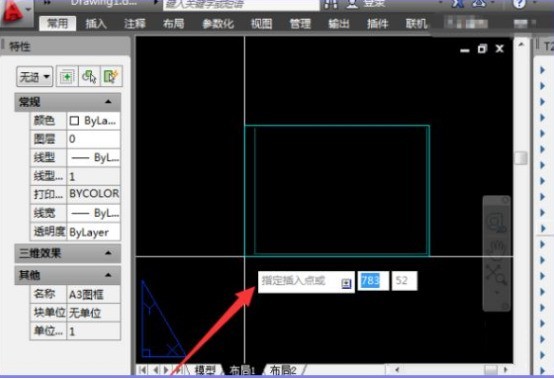
Task: Switch to 常用 ribbon tab
Action: point(58,24)
